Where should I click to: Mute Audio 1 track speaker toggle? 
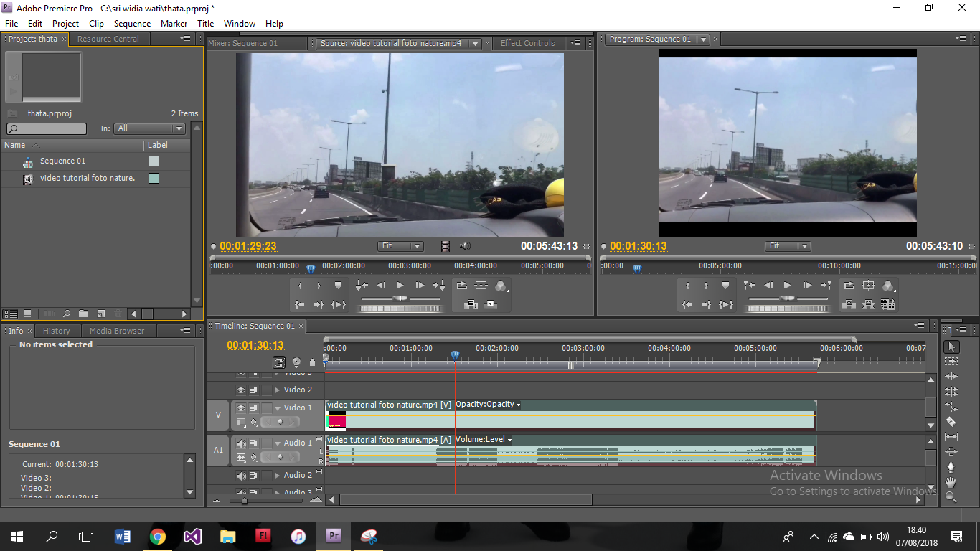pos(241,443)
